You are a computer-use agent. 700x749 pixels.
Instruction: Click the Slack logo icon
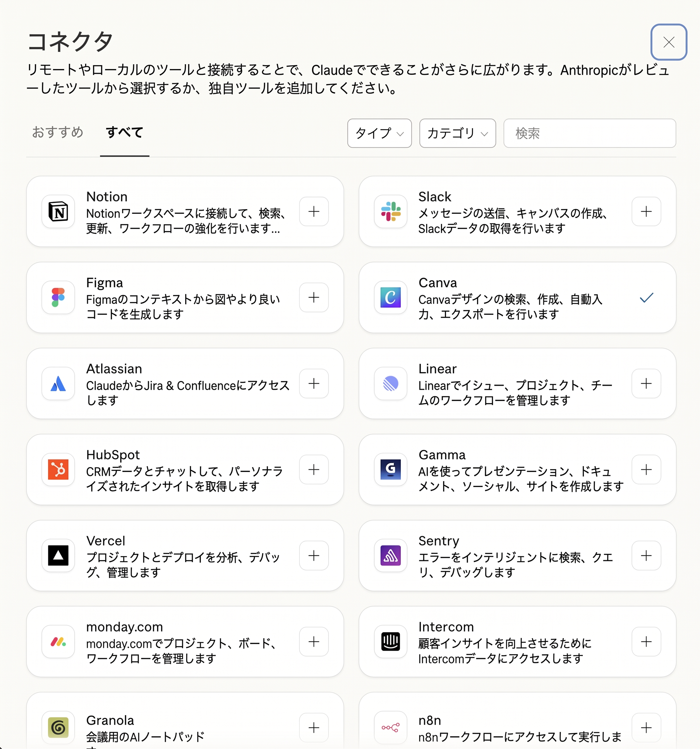click(x=391, y=211)
